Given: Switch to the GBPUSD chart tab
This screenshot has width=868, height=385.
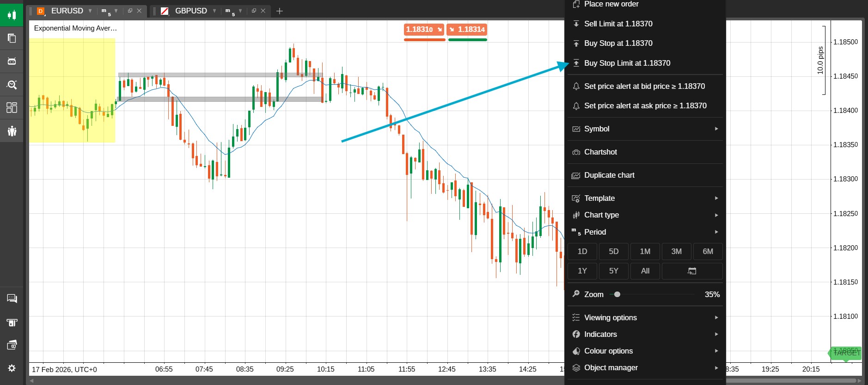Looking at the screenshot, I should [190, 11].
